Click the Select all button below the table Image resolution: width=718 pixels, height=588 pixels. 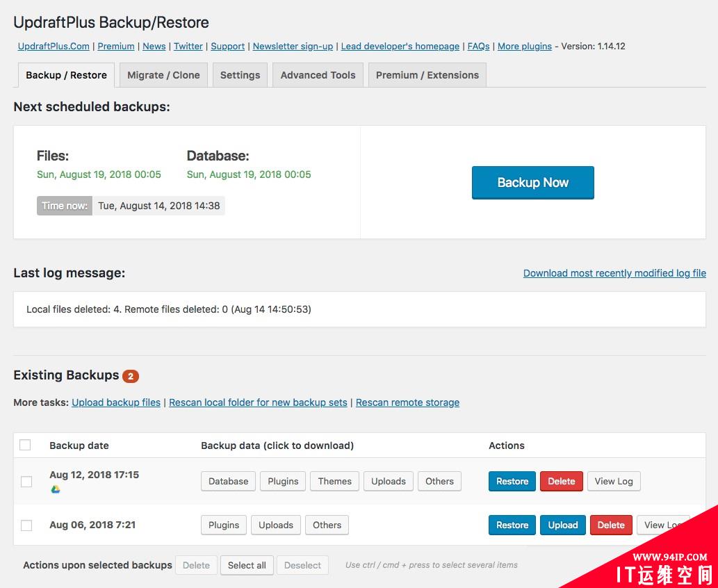click(247, 566)
